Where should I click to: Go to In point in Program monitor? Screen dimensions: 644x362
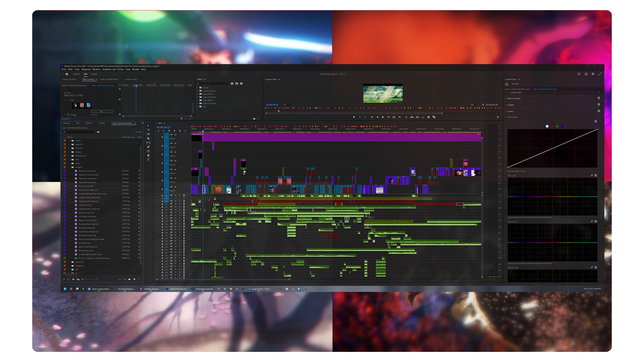pos(372,117)
